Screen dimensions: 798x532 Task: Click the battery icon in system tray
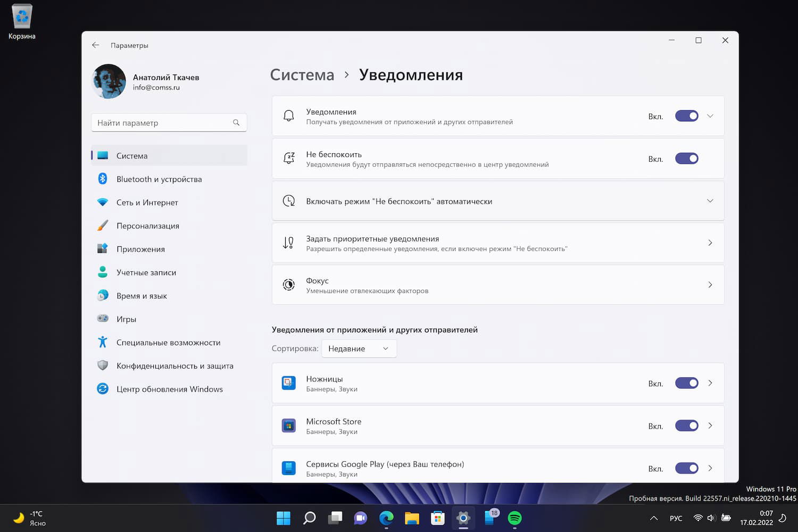tap(726, 518)
